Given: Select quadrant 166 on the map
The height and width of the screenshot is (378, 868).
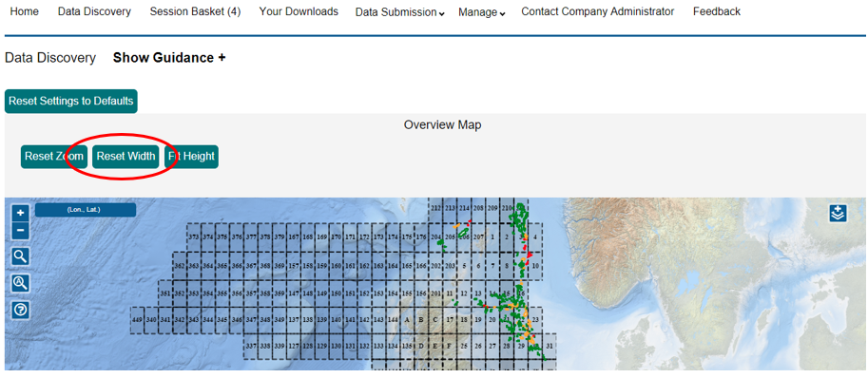Looking at the screenshot, I should [421, 266].
